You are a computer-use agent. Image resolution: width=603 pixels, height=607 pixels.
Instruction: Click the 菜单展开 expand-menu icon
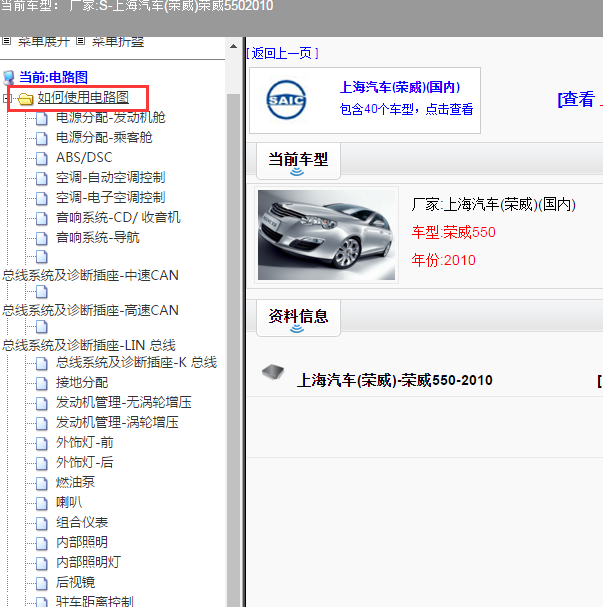tap(7, 40)
